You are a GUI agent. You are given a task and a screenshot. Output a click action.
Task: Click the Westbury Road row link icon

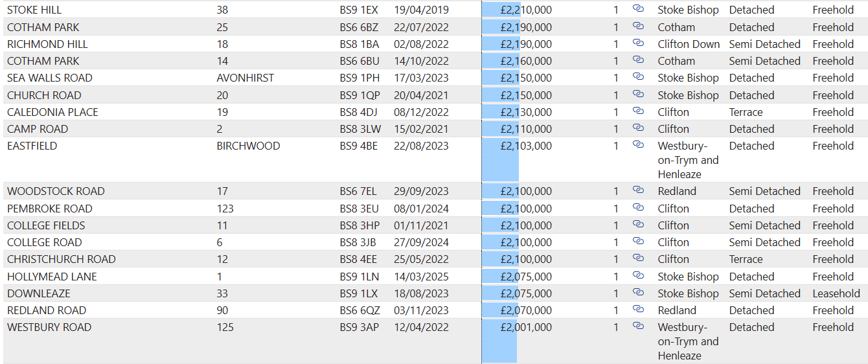tap(638, 326)
